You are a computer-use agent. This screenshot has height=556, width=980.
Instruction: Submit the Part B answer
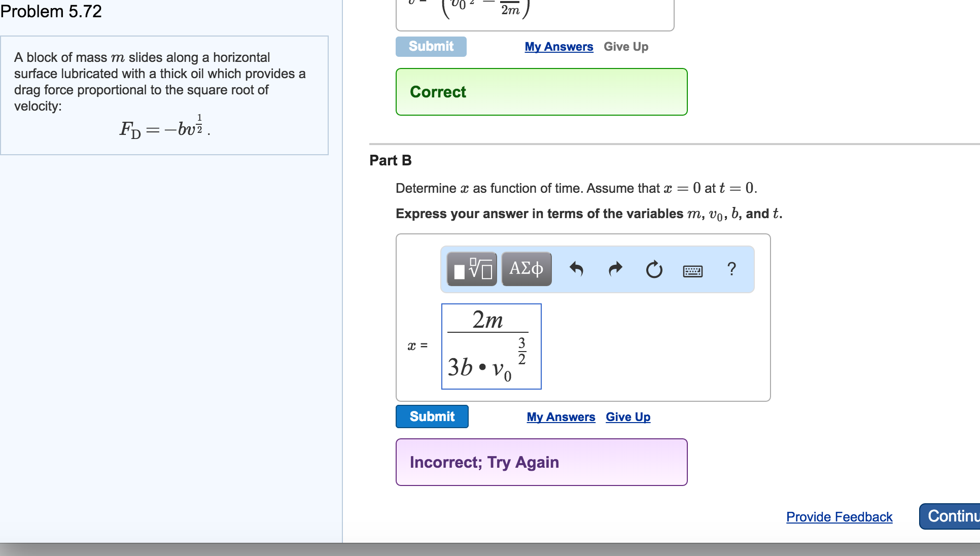[432, 416]
